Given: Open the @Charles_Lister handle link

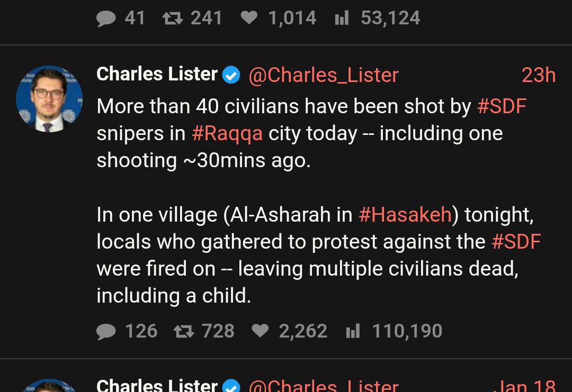Looking at the screenshot, I should tap(323, 75).
